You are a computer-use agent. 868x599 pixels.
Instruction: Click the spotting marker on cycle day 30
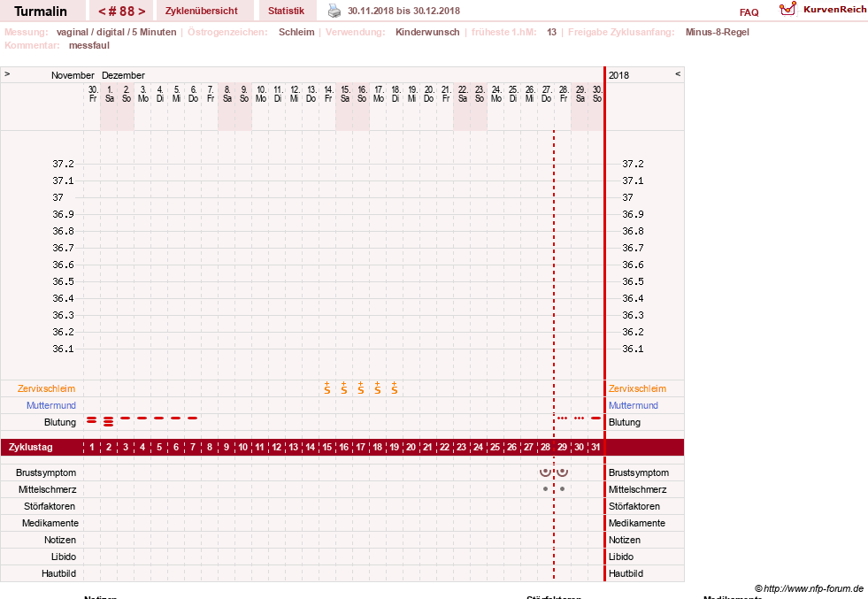579,418
